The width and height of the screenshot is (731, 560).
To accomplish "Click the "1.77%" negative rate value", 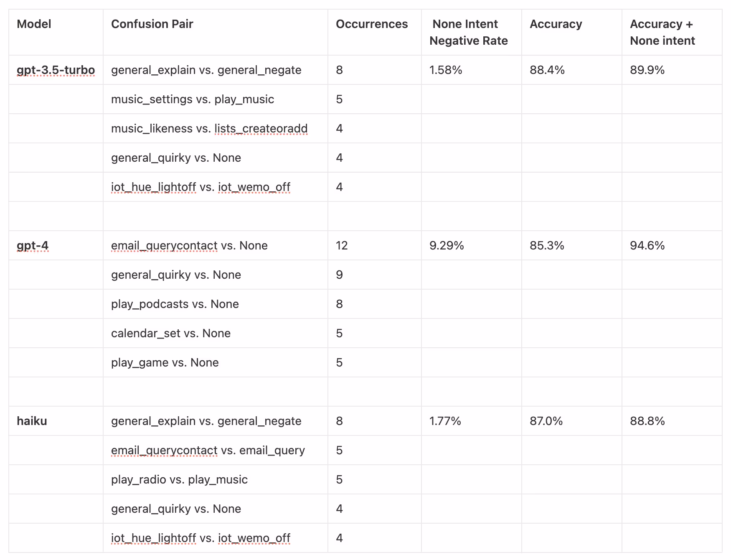I will pyautogui.click(x=445, y=421).
